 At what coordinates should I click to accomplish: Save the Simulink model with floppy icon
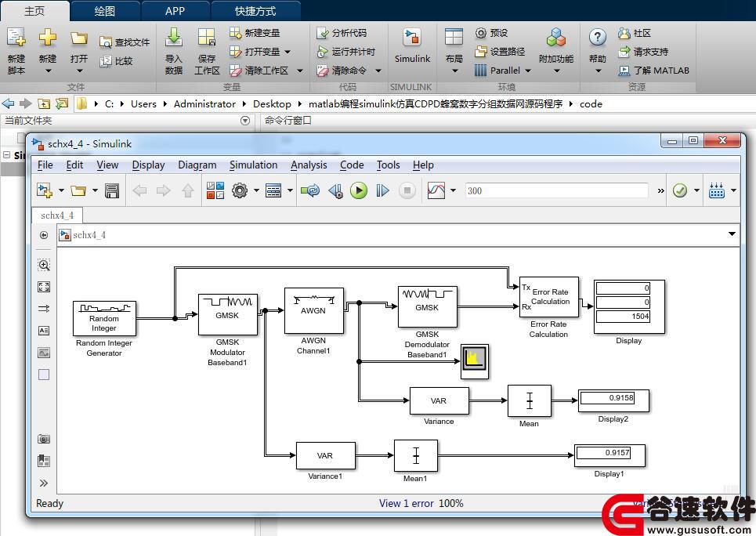pyautogui.click(x=112, y=191)
